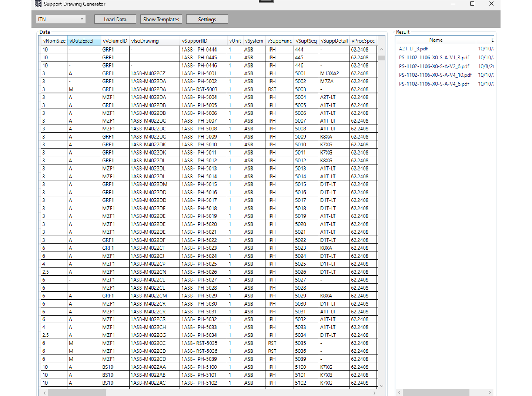Select cell 1ASB- PH-0444
Image resolution: width=532 pixels, height=396 pixels.
coord(204,49)
